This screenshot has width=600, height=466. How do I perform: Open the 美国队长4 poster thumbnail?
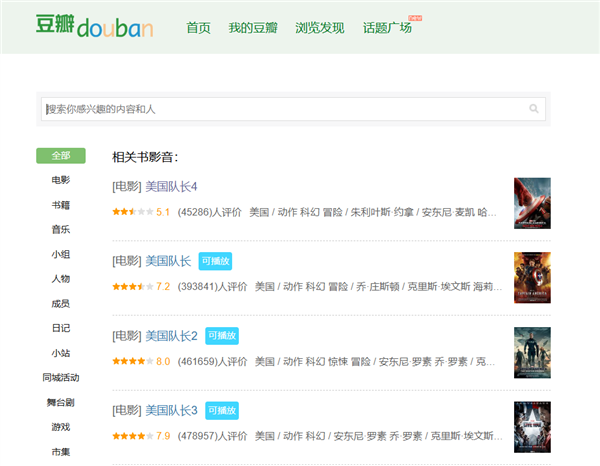pyautogui.click(x=532, y=203)
